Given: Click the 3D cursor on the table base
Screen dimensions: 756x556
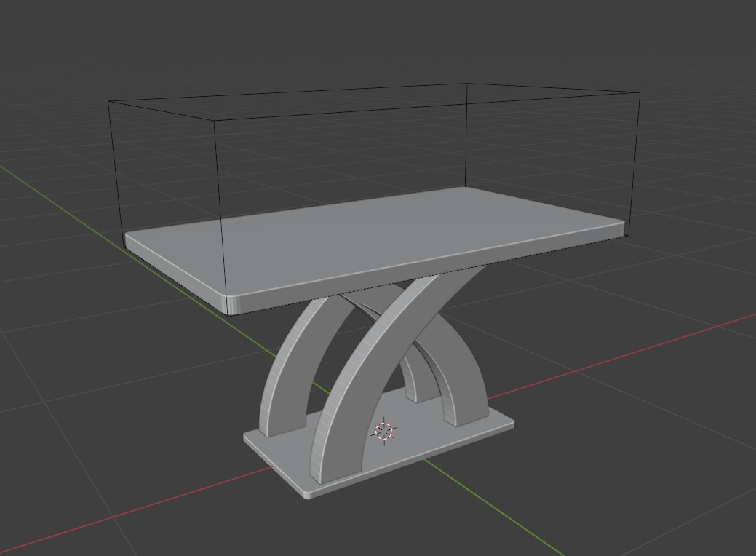Looking at the screenshot, I should [384, 431].
